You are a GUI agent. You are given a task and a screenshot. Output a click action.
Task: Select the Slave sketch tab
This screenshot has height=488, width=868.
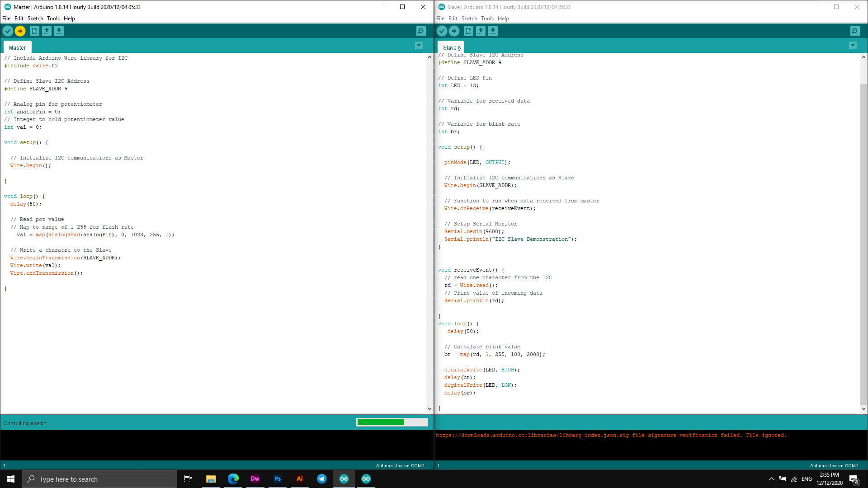(451, 47)
